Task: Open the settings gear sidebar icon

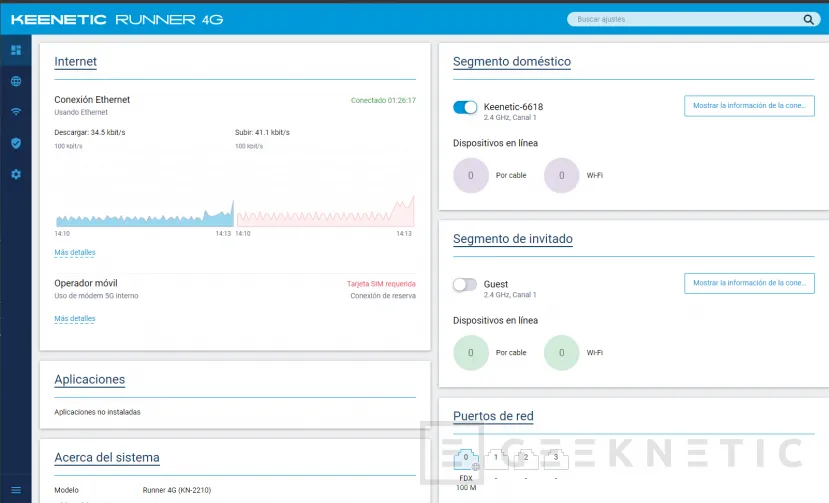Action: tap(16, 174)
